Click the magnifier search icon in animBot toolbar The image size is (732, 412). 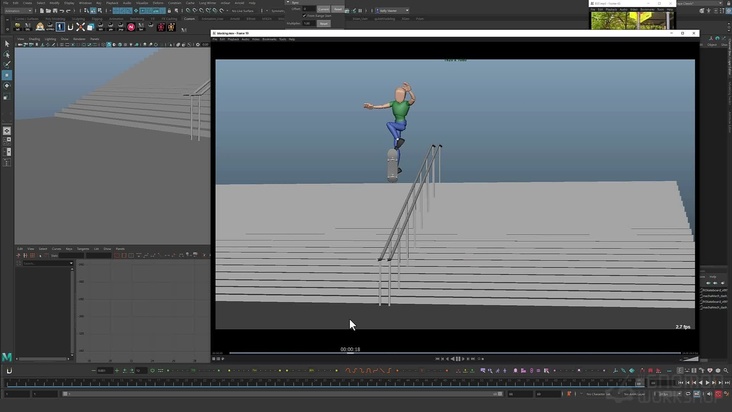pyautogui.click(x=726, y=370)
